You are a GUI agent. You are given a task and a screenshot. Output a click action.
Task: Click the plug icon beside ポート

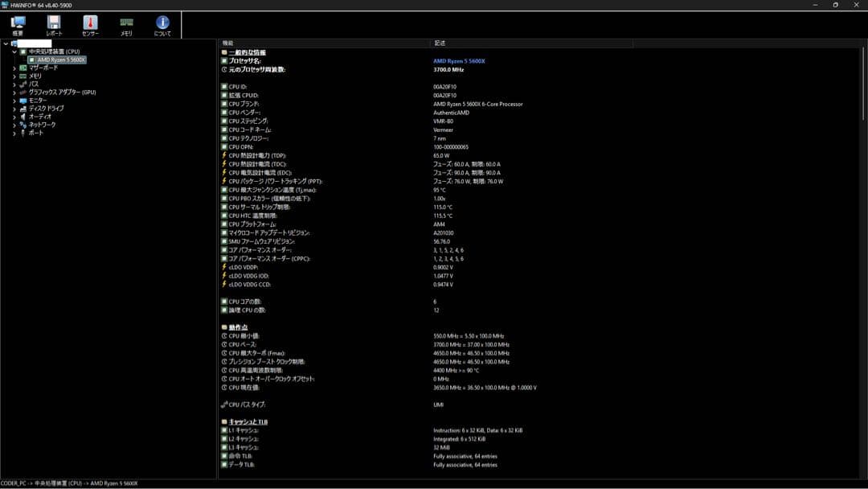pyautogui.click(x=23, y=133)
